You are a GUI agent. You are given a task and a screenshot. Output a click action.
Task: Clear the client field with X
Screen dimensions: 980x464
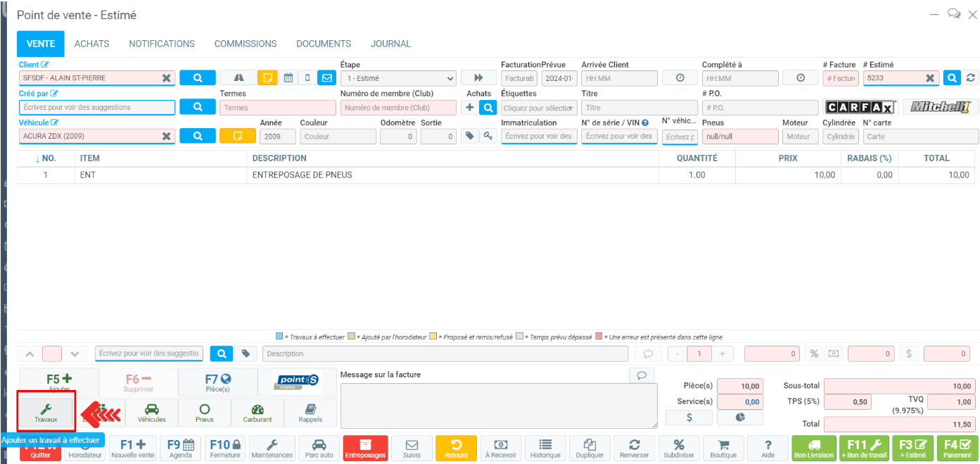[x=166, y=78]
